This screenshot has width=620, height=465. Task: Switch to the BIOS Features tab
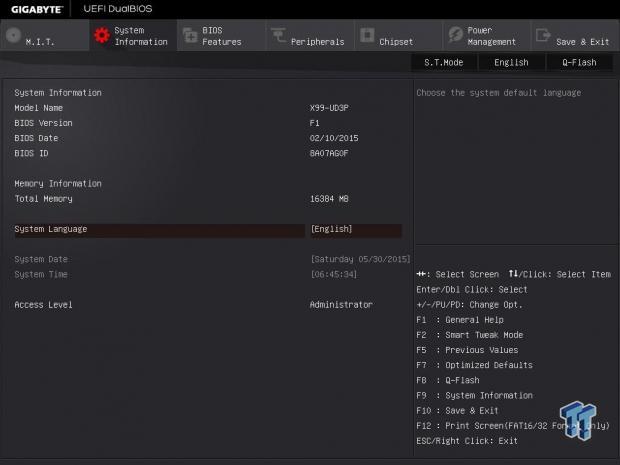click(221, 36)
